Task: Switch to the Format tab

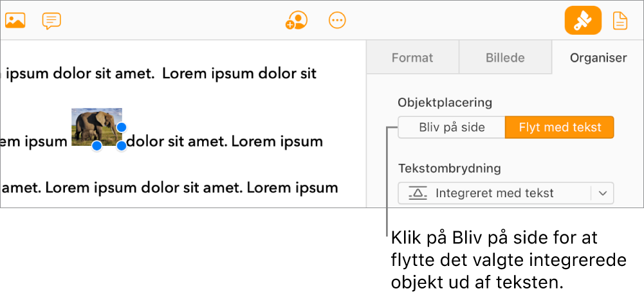Action: 412,58
